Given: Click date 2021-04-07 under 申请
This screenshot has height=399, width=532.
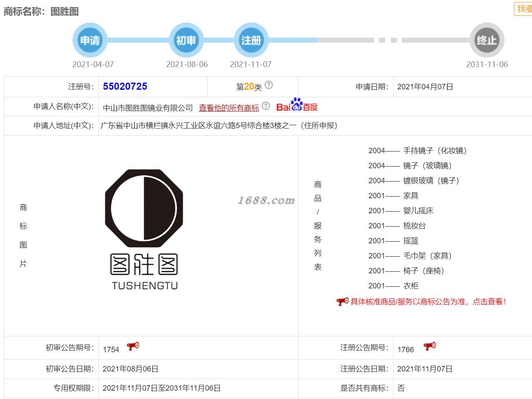Looking at the screenshot, I should coord(93,64).
